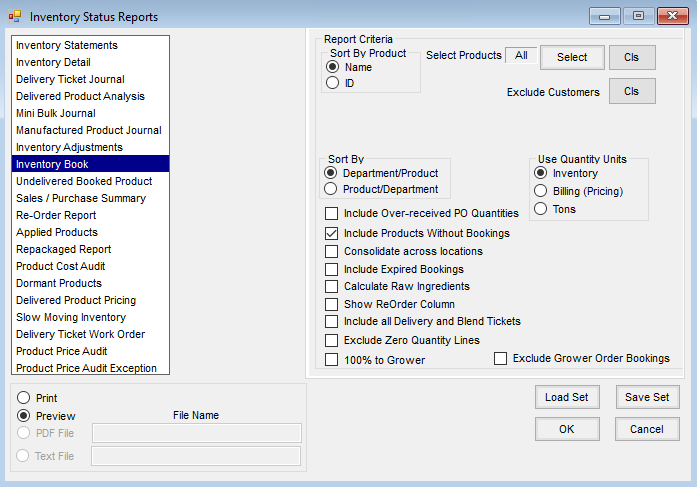The image size is (697, 487).
Task: Switch output to Print option
Action: (x=23, y=398)
